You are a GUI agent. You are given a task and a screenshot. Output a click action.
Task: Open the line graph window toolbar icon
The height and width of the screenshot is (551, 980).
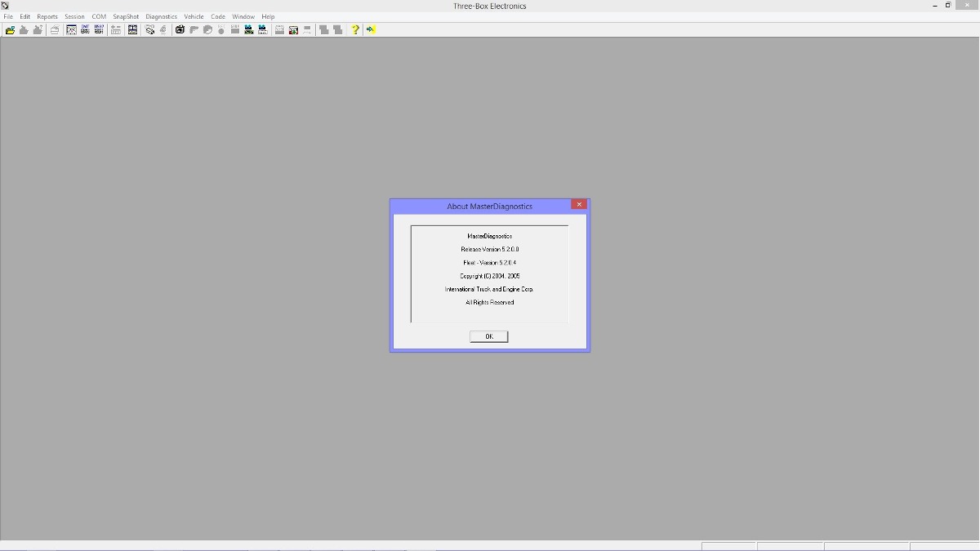coord(72,29)
